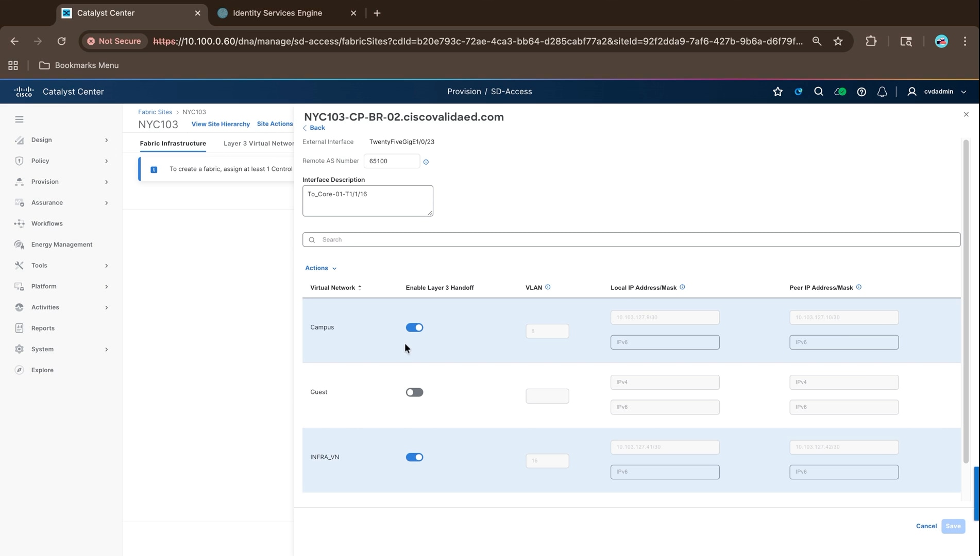
Task: Click the Remote AS Number info icon
Action: pos(426,162)
